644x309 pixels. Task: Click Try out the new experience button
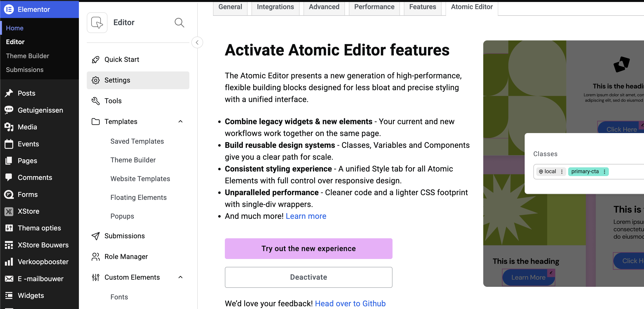(308, 249)
